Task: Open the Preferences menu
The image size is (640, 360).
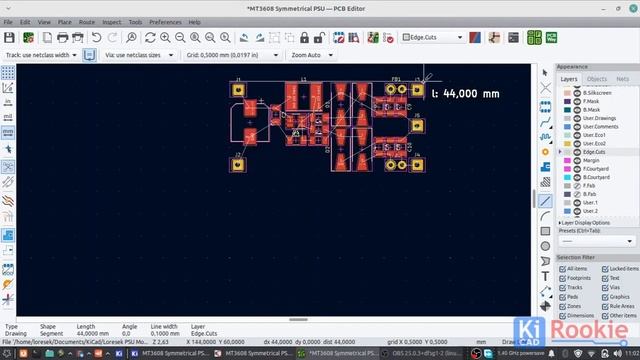Action: pos(165,22)
